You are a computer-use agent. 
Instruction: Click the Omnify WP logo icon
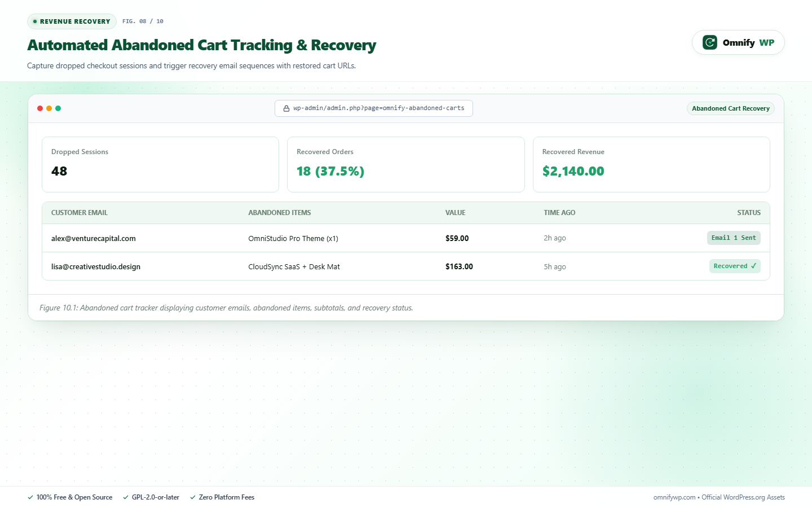[710, 42]
